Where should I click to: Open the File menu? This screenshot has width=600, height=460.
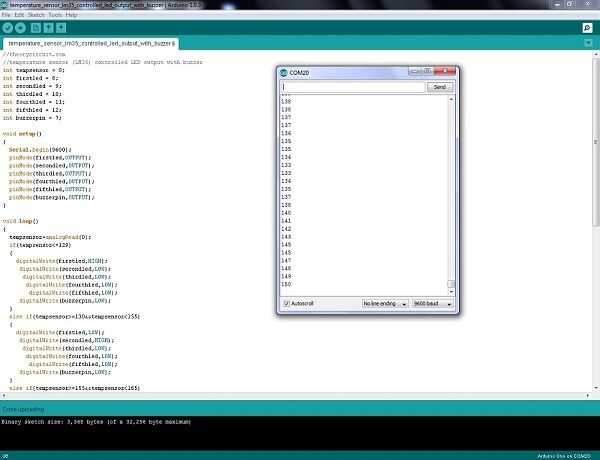(6, 15)
